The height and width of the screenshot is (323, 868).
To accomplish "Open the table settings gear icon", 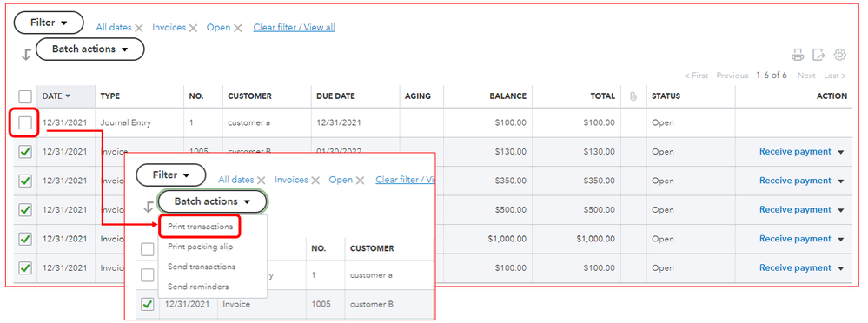I will click(840, 55).
